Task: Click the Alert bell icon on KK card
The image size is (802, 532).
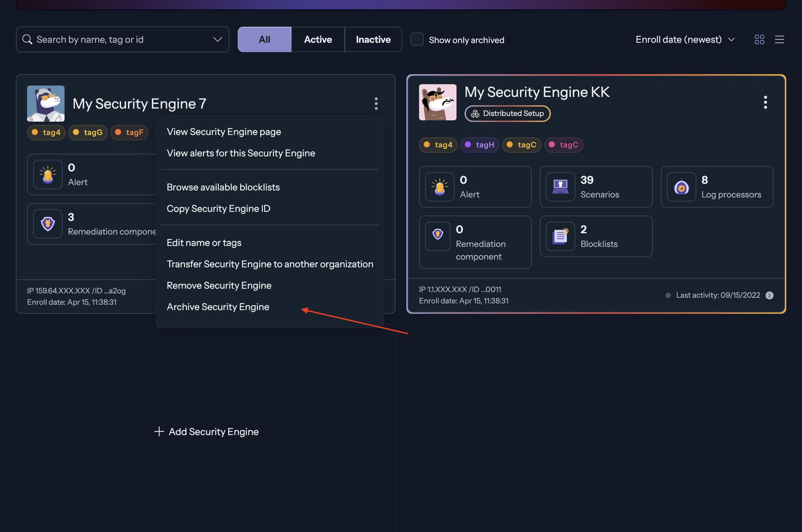Action: coord(439,187)
